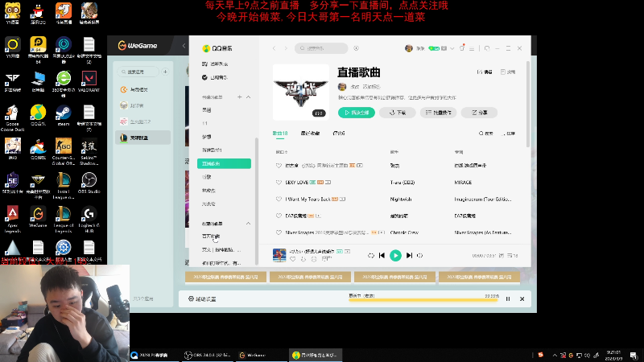This screenshot has height=362, width=644.
Task: Collapse the created playlists section chevron
Action: click(248, 97)
